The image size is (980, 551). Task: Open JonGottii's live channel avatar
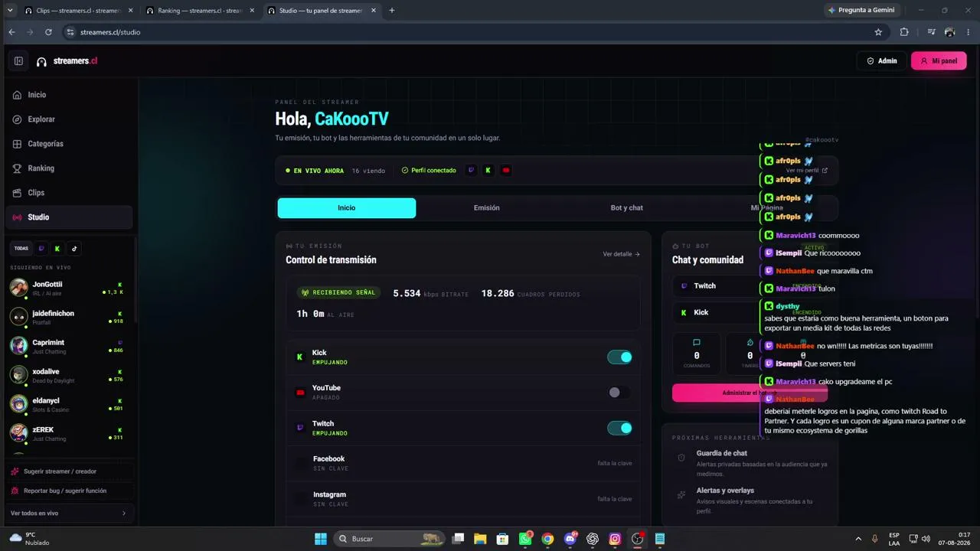[18, 287]
